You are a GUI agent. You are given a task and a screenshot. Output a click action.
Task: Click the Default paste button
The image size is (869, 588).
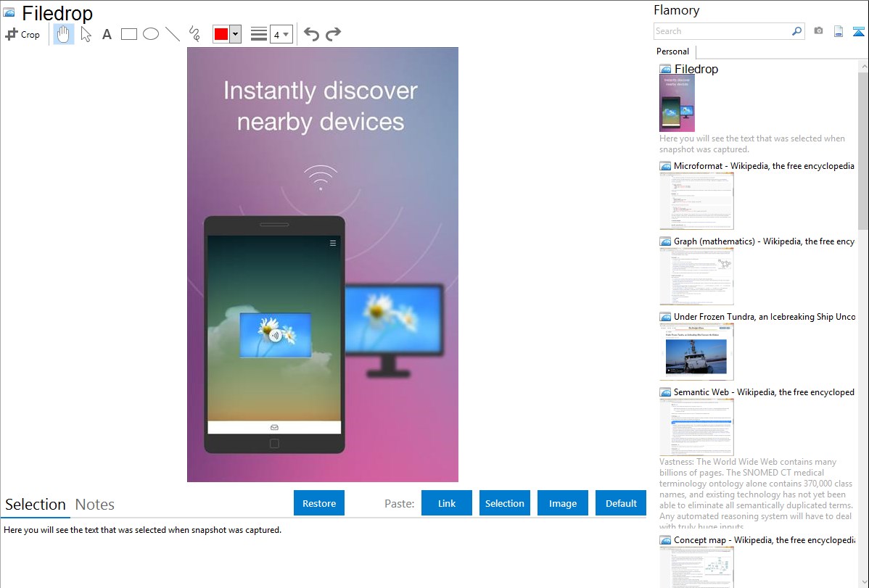(x=621, y=503)
